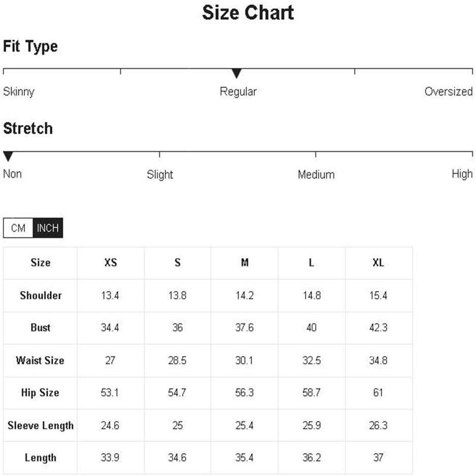Select the XL size column header
476x476 pixels.
378,262
